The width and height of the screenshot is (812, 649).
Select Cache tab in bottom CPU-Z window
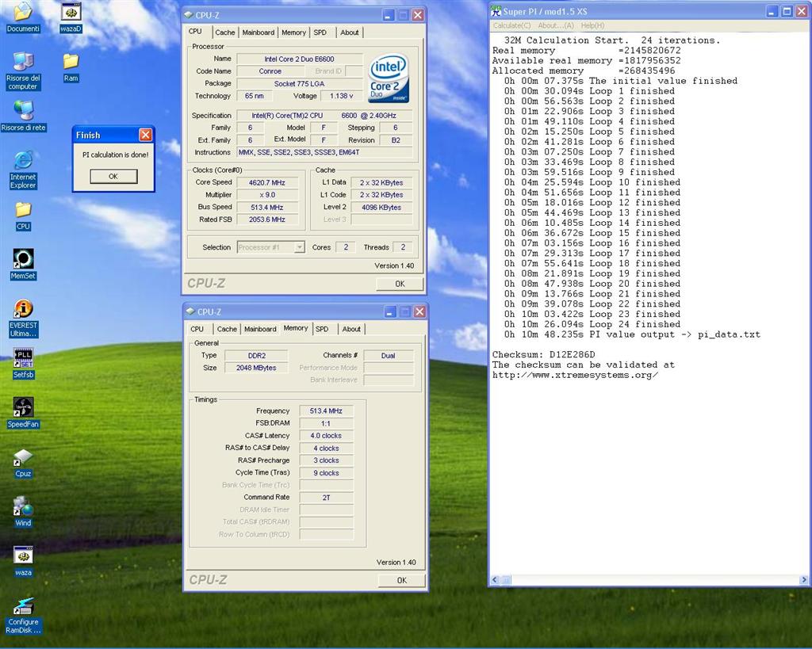tap(227, 329)
